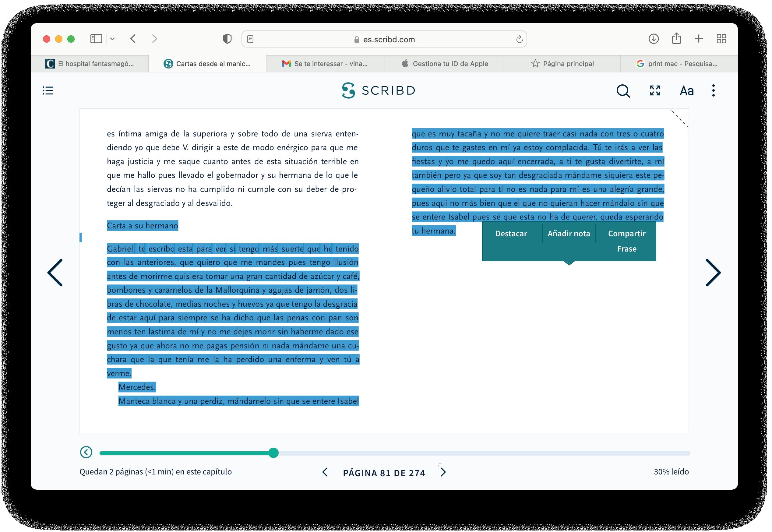Click the Carta a su hermano heading
772x532 pixels.
point(142,226)
